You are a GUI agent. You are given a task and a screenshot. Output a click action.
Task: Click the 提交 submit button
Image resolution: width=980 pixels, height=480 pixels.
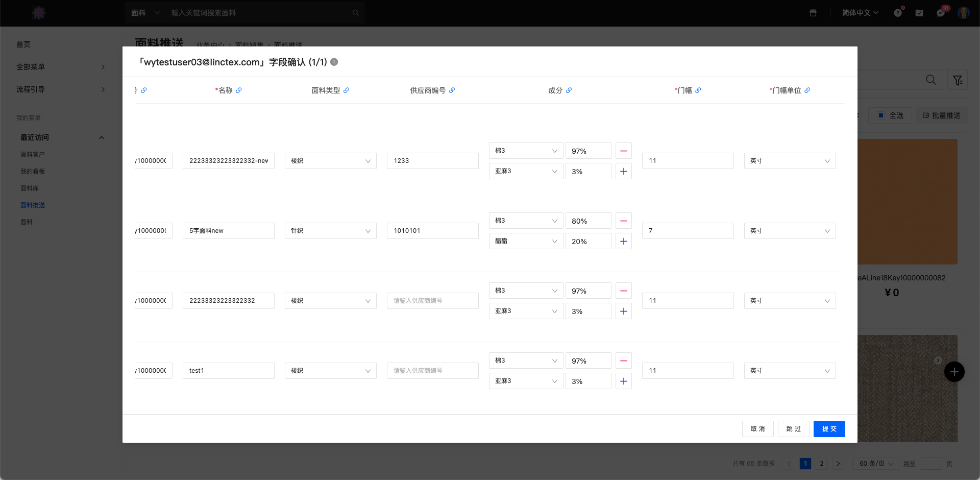click(829, 429)
